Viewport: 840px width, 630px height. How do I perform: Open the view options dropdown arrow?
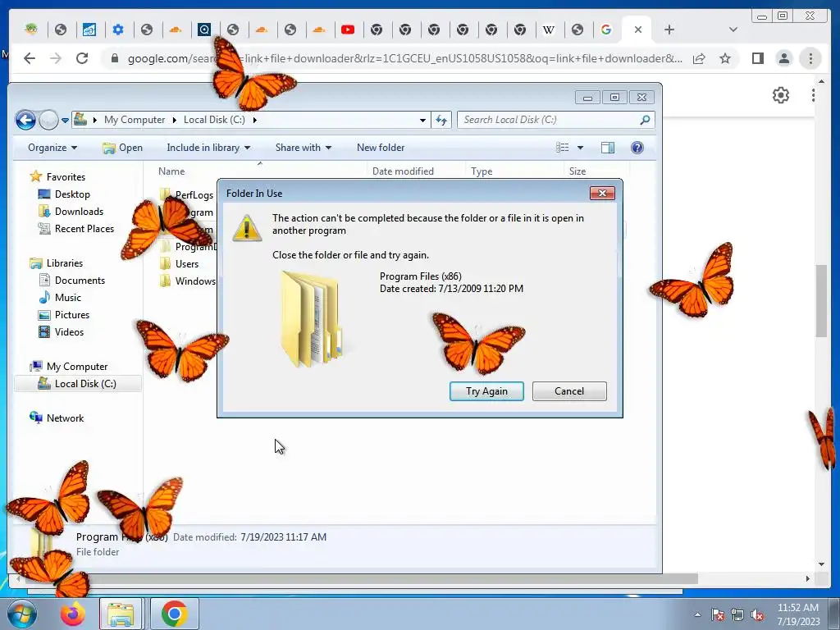pos(580,148)
